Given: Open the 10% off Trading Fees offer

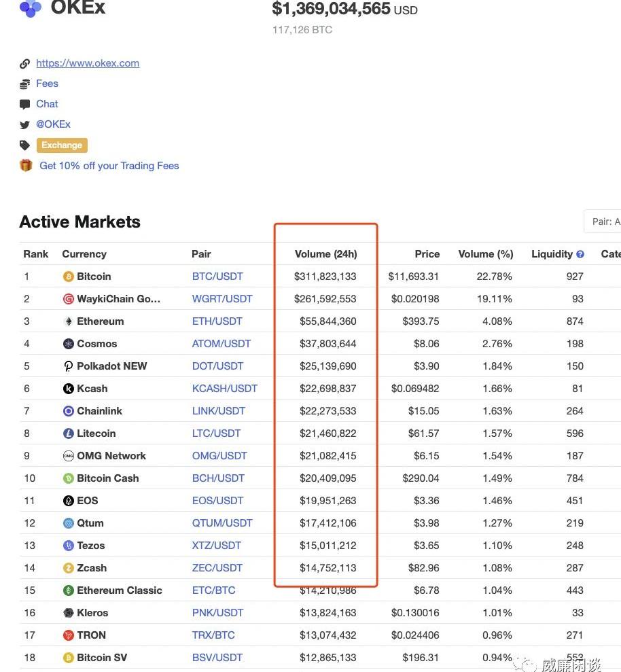Looking at the screenshot, I should [109, 166].
